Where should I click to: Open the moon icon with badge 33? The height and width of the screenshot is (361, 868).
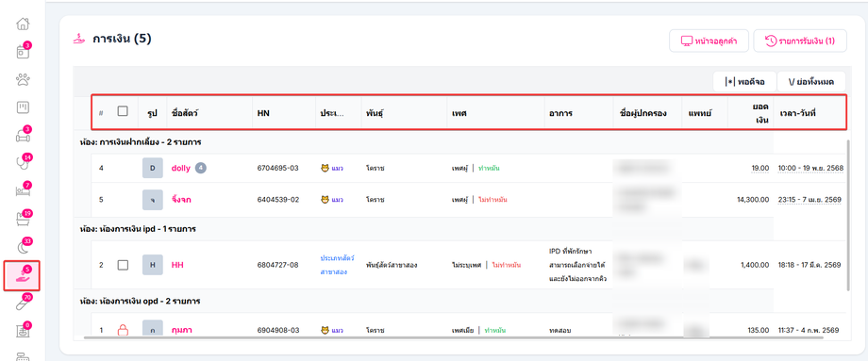pyautogui.click(x=22, y=247)
